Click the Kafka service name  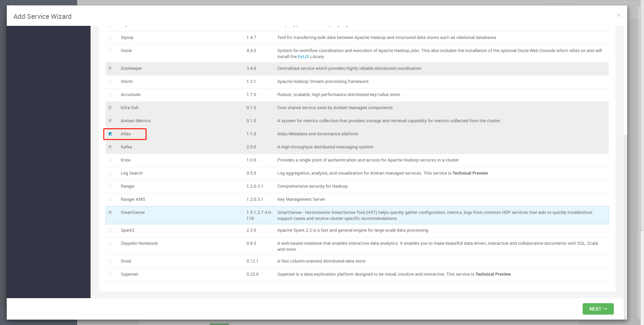tap(126, 147)
